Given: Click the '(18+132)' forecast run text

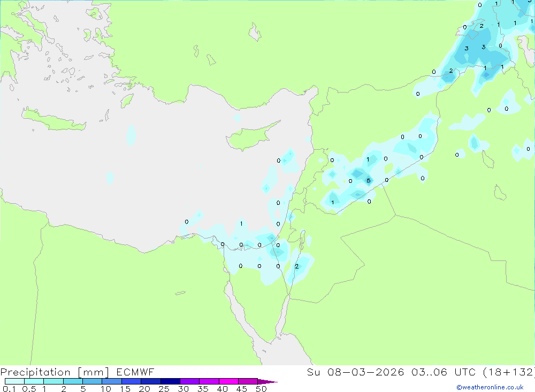Looking at the screenshot, I should pos(509,372).
